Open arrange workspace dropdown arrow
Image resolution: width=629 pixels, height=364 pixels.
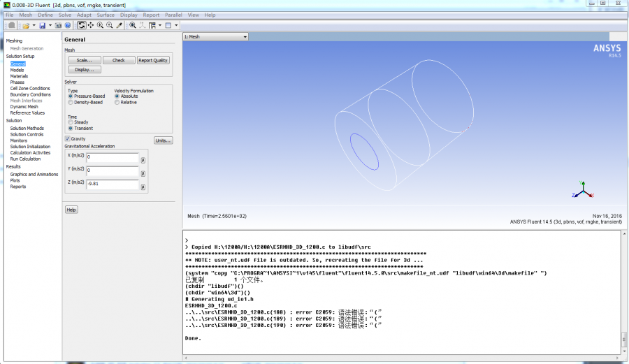point(160,25)
